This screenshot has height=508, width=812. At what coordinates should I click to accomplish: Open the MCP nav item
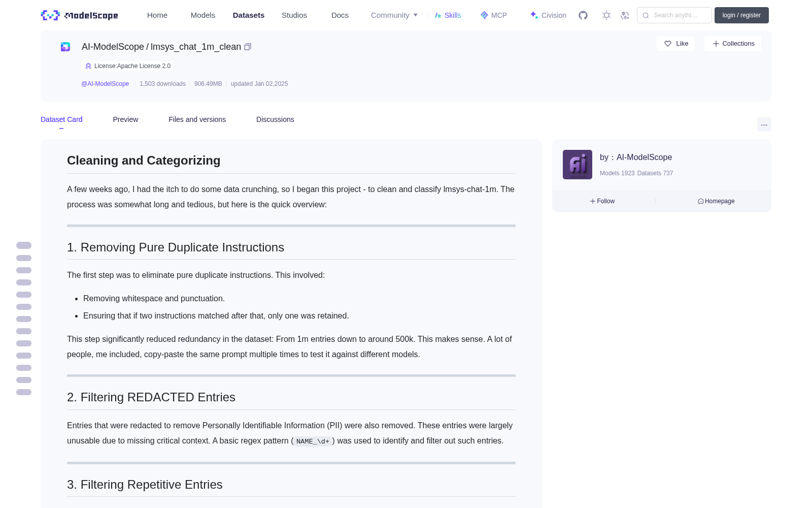point(493,15)
